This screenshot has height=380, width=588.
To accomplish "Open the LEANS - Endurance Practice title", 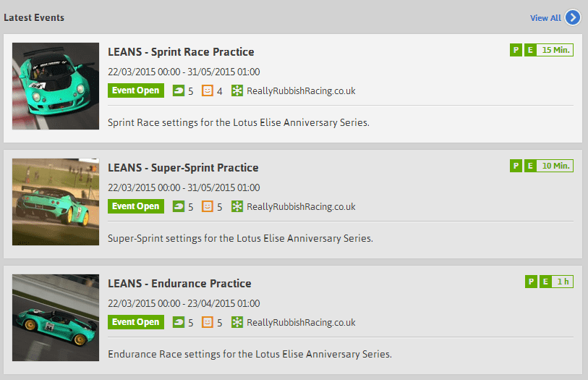I will tap(179, 284).
